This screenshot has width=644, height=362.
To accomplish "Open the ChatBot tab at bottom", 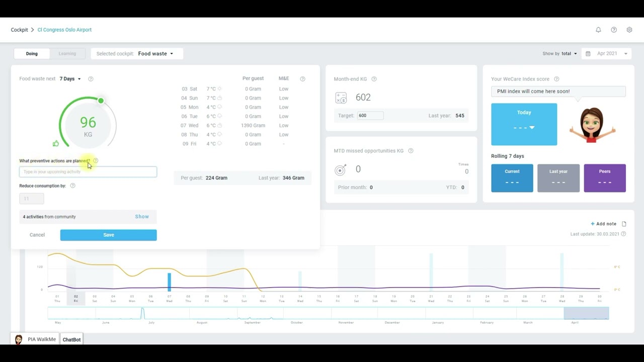I will pyautogui.click(x=71, y=339).
